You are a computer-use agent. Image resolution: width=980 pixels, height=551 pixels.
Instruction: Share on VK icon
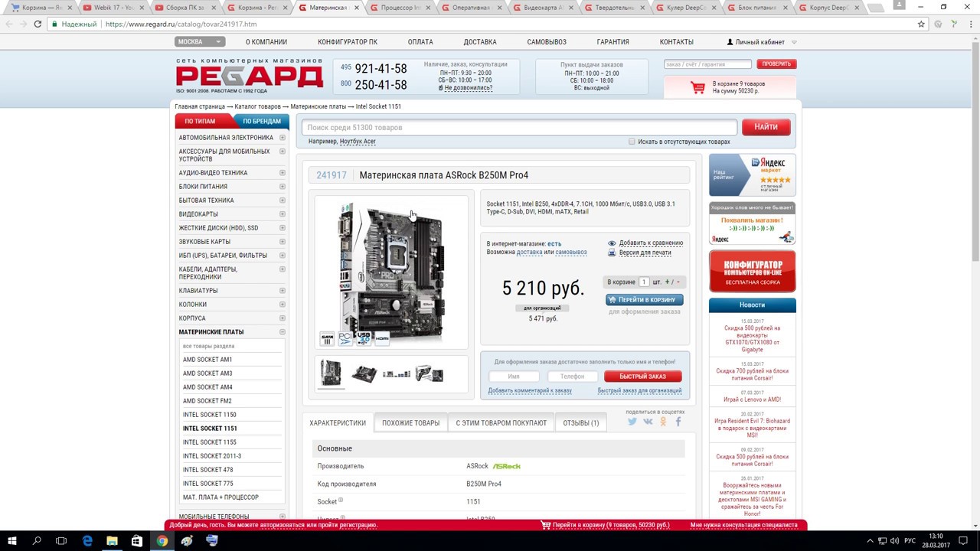[648, 421]
